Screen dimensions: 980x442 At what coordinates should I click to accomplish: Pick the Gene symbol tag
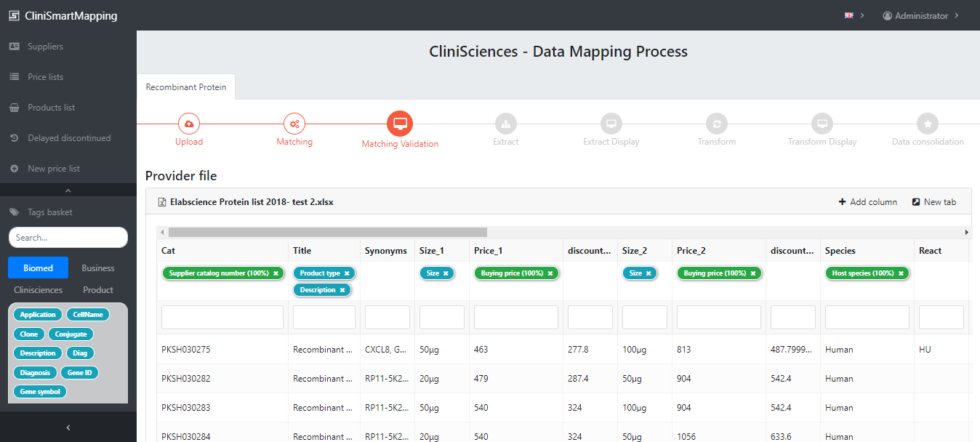pos(39,391)
